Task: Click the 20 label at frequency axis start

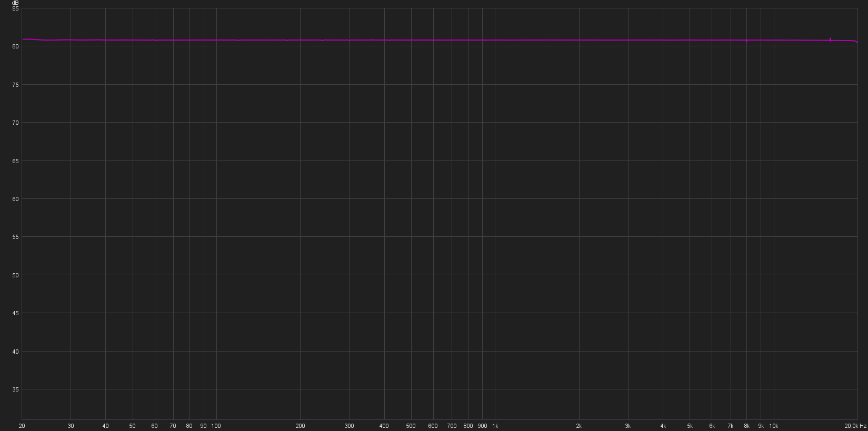Action: [x=22, y=426]
